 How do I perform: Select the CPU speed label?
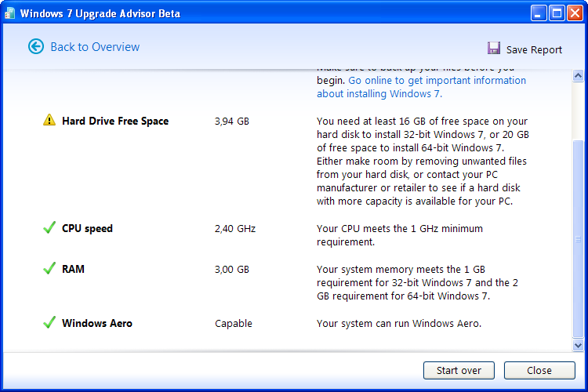tap(87, 228)
